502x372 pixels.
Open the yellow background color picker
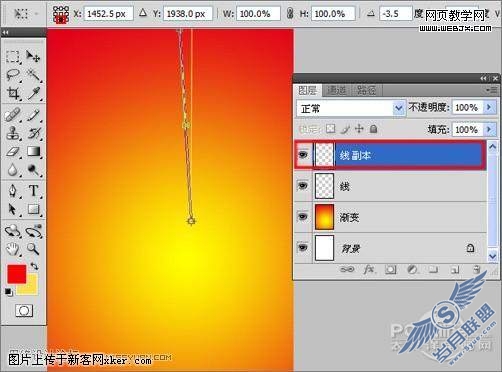pyautogui.click(x=31, y=289)
